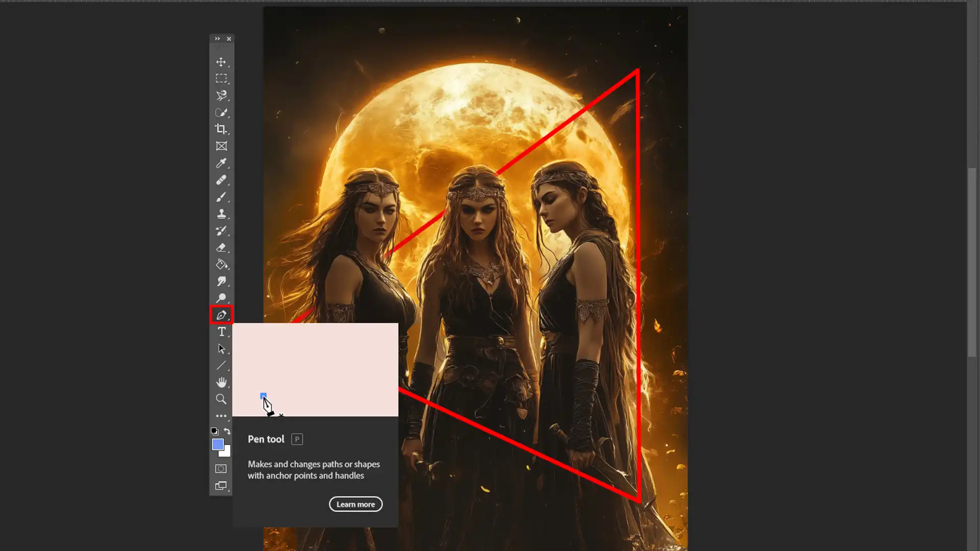Image resolution: width=980 pixels, height=551 pixels.
Task: Open the blue foreground color swatch
Action: click(x=217, y=444)
